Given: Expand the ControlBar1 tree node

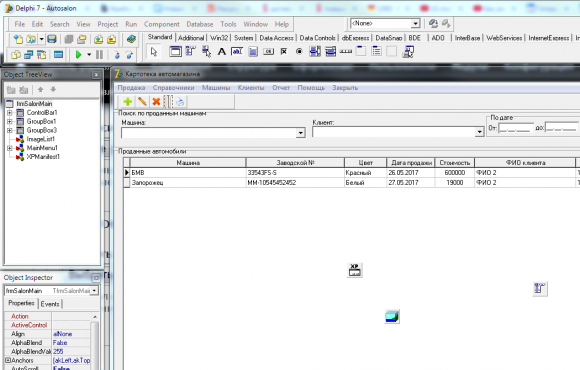Looking at the screenshot, I should [10, 112].
